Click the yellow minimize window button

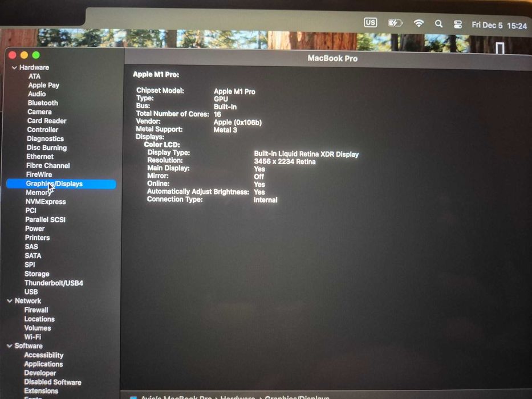24,55
